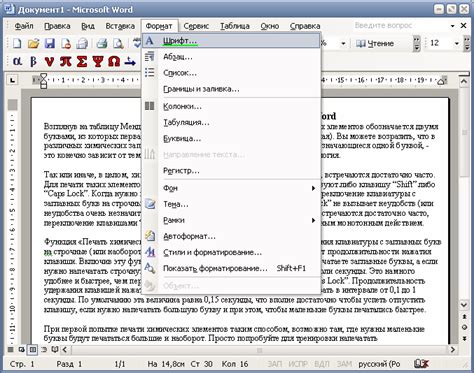The height and width of the screenshot is (373, 474).
Task: Expand the Фон submenu arrow
Action: (x=313, y=188)
